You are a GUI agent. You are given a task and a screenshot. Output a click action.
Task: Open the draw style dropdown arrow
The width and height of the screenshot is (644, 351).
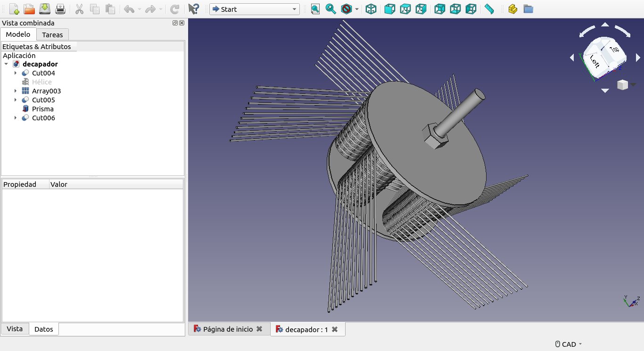[x=357, y=9]
